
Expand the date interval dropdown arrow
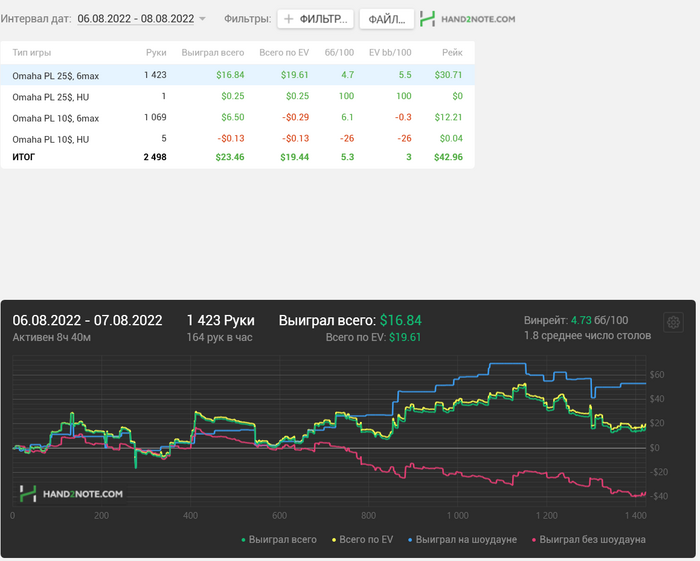click(x=202, y=19)
